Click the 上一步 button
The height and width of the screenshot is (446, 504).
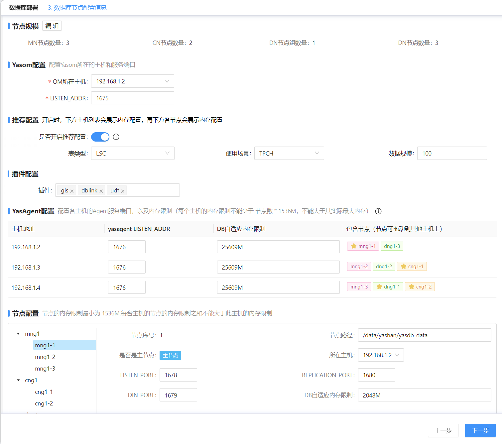coord(443,431)
